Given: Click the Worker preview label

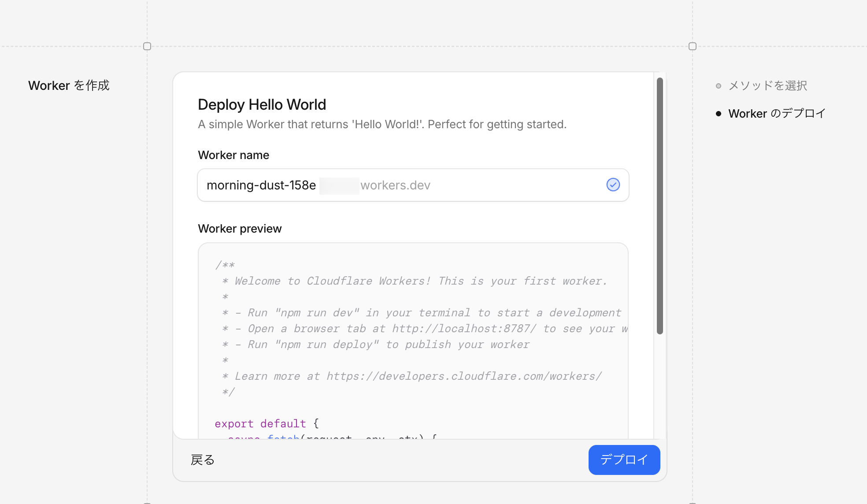Looking at the screenshot, I should 240,229.
